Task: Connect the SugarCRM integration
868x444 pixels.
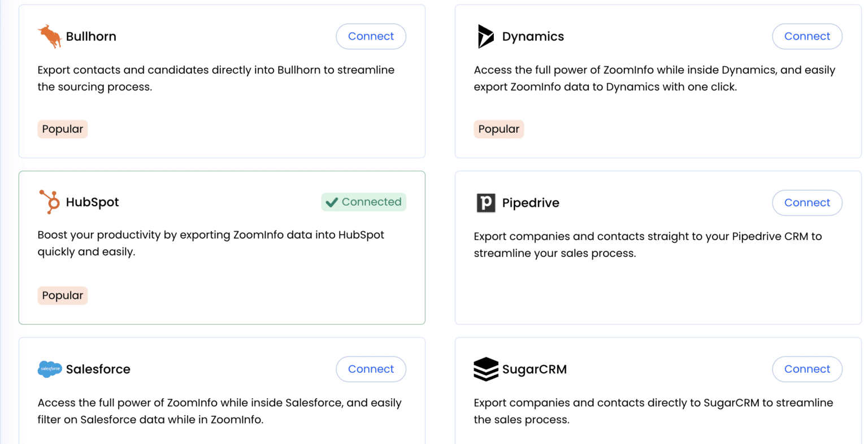Action: (807, 368)
